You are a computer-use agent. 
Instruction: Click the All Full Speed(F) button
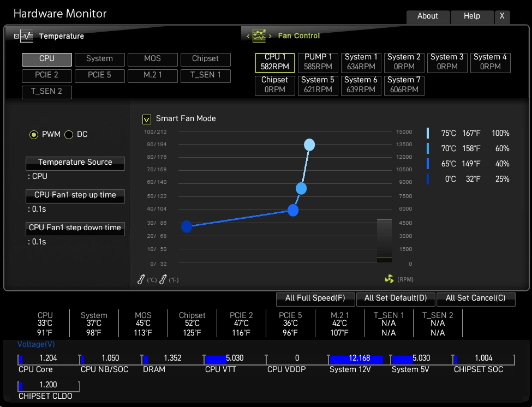pos(315,299)
